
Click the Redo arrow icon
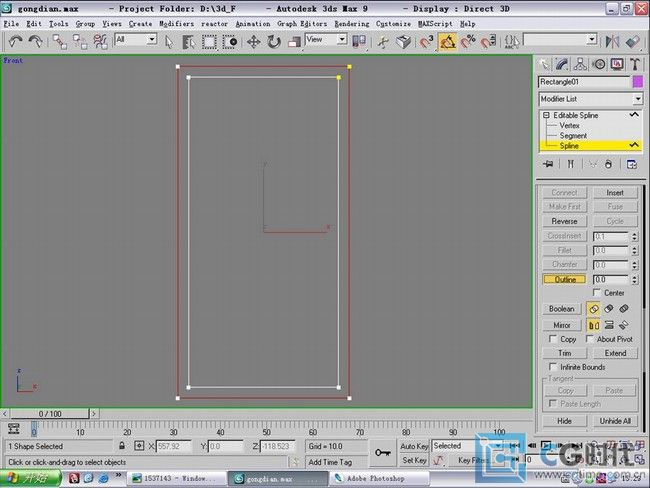[x=36, y=41]
